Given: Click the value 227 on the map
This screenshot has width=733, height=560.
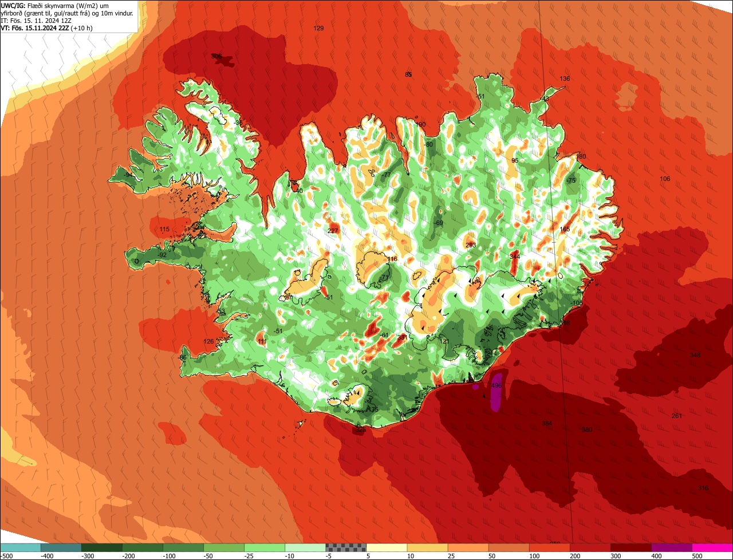Looking at the screenshot, I should pyautogui.click(x=333, y=231).
